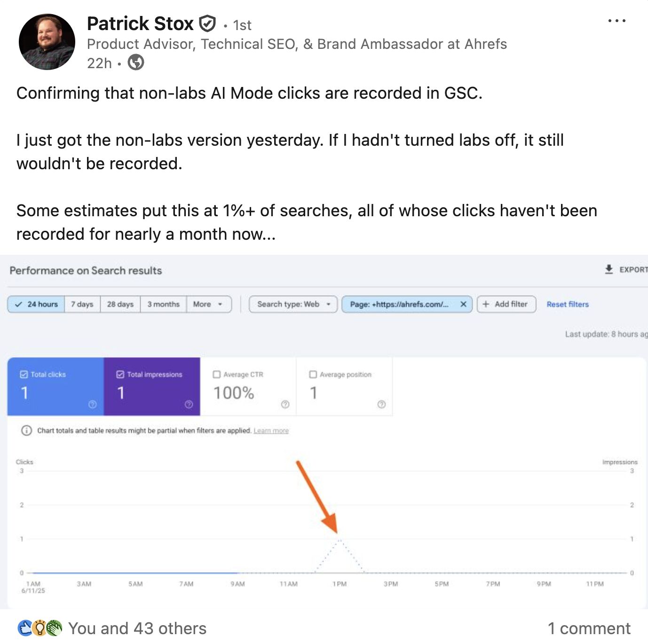Open the More date range dropdown
648x644 pixels.
click(x=208, y=304)
